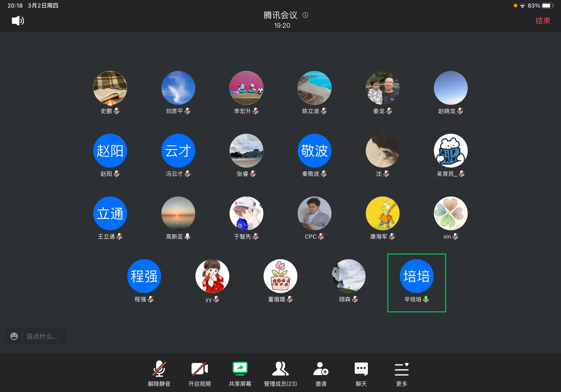Click muted mic icon next to 康海军
561x392 pixels.
pyautogui.click(x=392, y=237)
